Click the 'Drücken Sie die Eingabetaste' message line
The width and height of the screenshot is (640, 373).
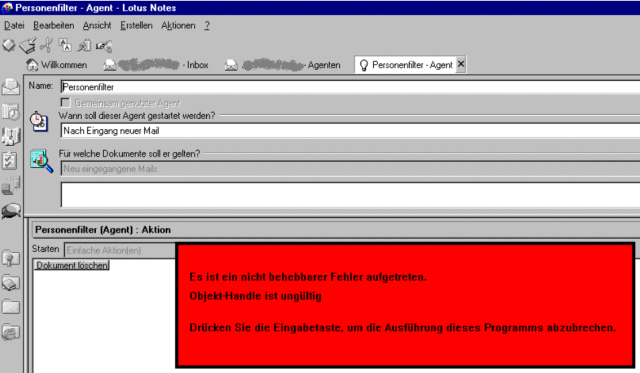402,328
